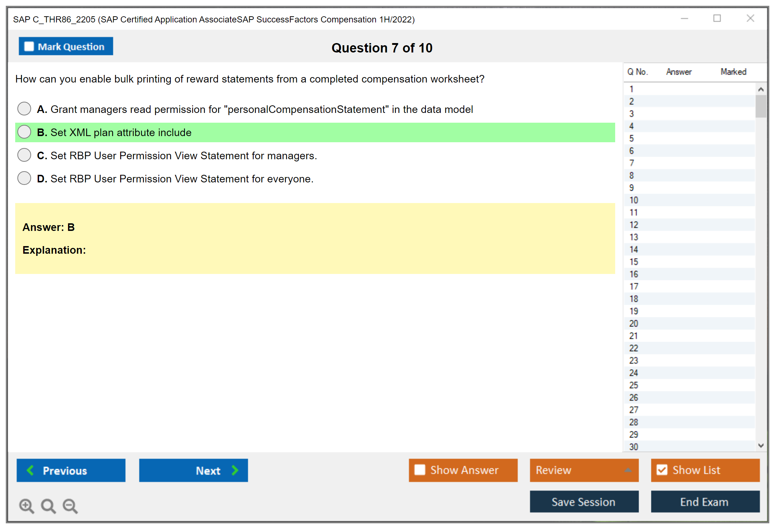Uncheck the Show List checkbox

click(662, 470)
